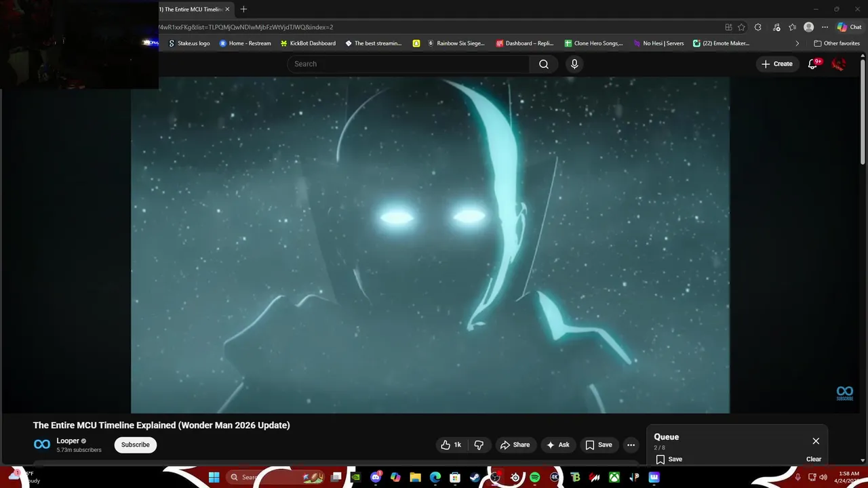Open volume control in system tray
This screenshot has width=868, height=488.
(x=823, y=477)
